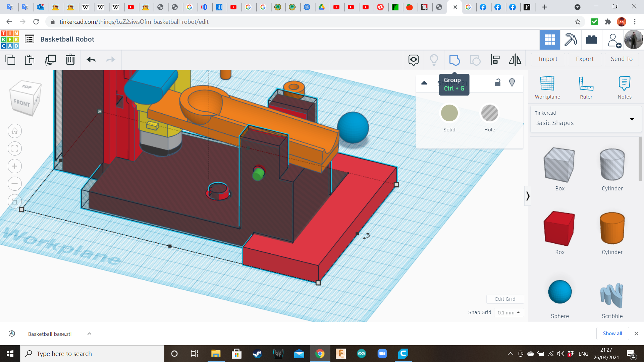
Task: Click the Duplicate and repeat icon
Action: tap(50, 60)
